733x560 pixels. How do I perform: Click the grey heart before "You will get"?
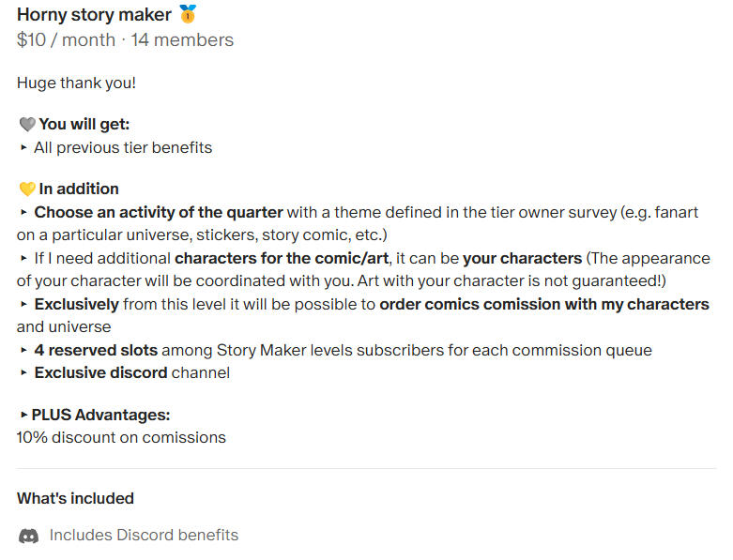(x=26, y=125)
